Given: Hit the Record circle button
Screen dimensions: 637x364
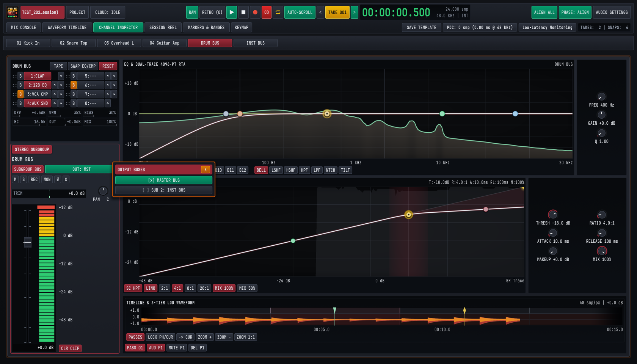Looking at the screenshot, I should (x=255, y=12).
